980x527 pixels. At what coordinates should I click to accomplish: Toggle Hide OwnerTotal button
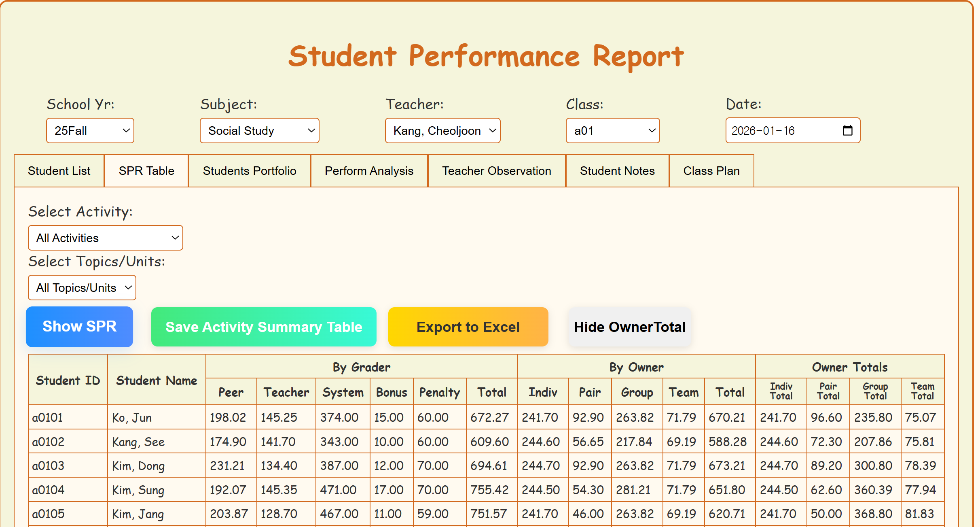coord(629,327)
